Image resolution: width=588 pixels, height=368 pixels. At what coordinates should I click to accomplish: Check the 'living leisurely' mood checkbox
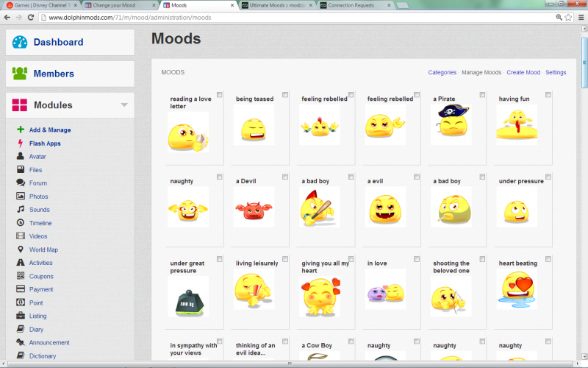(x=285, y=259)
